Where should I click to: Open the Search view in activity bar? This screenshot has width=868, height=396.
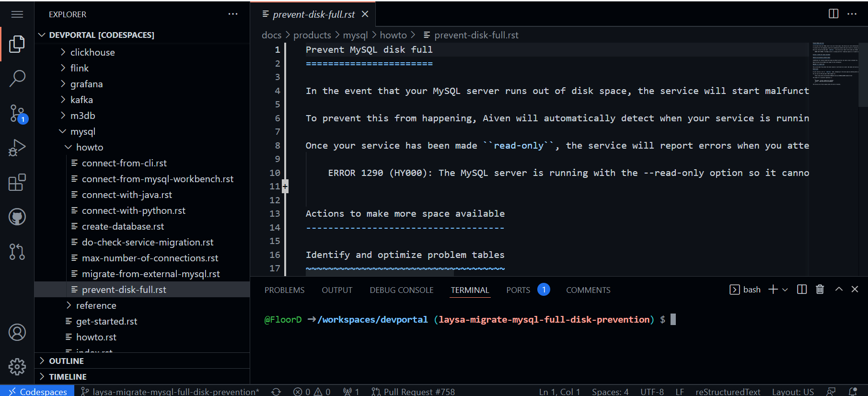tap(17, 78)
